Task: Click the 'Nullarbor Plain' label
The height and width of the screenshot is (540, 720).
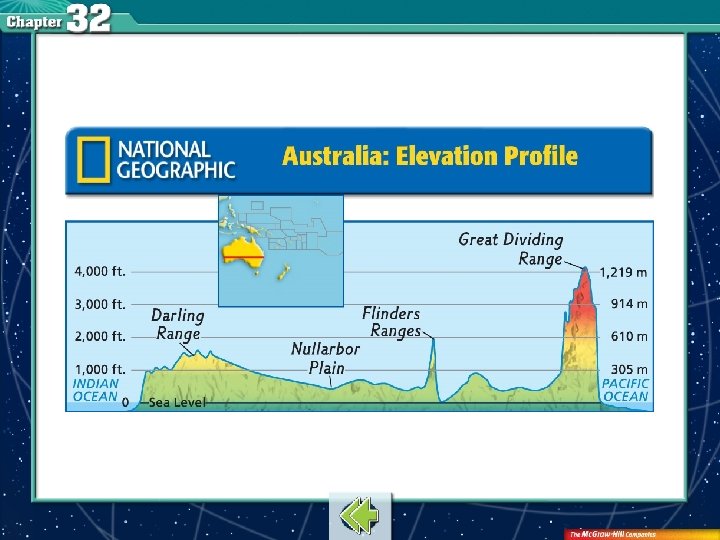Action: click(x=326, y=358)
